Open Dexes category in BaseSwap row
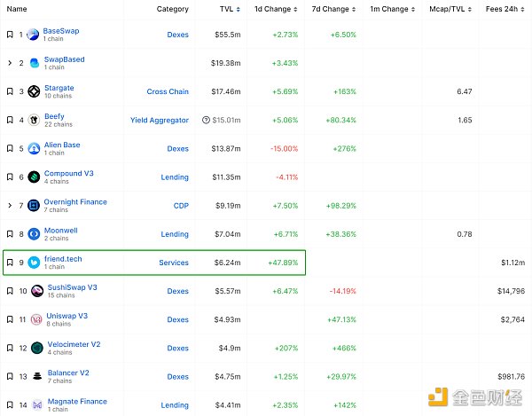This screenshot has width=532, height=416. tap(178, 35)
